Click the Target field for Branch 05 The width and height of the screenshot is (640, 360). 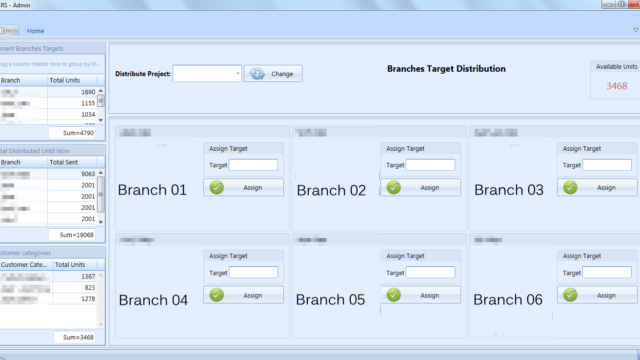tap(430, 272)
